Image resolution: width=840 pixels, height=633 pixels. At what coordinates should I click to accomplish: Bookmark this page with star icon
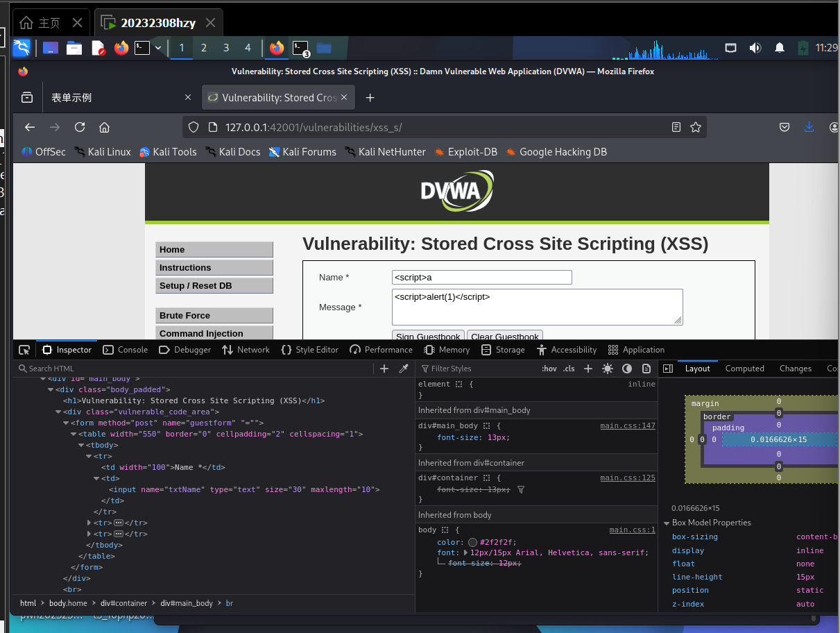696,127
